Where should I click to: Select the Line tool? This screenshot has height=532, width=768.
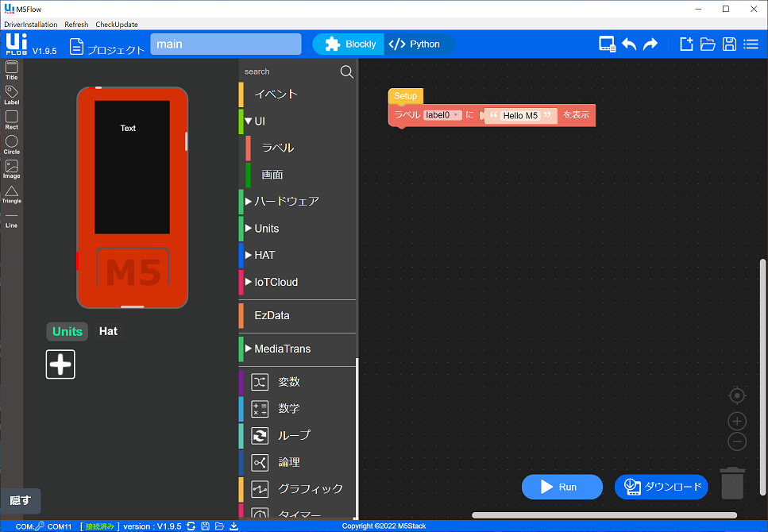click(x=11, y=221)
